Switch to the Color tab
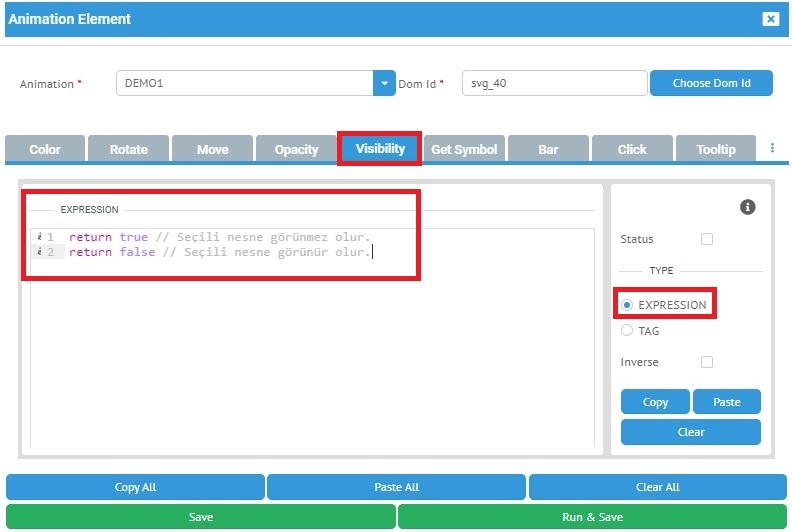Screen dimensions: 792x532 (45, 149)
